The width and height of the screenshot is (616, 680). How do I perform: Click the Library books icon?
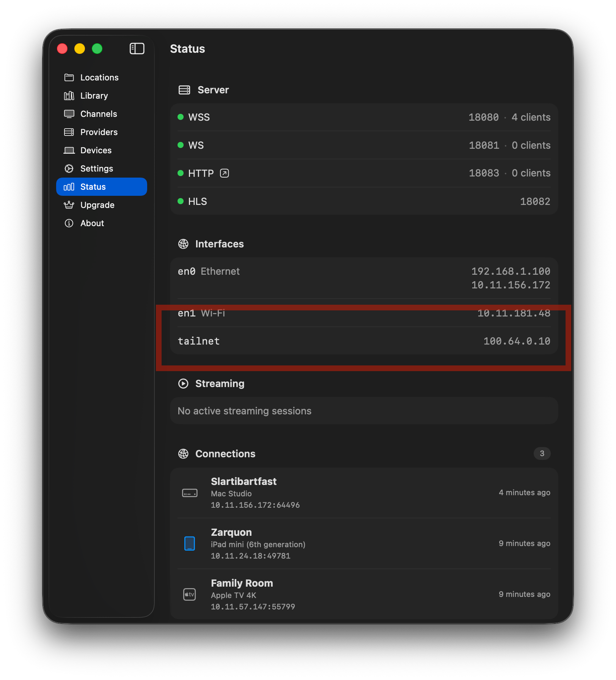click(x=69, y=96)
